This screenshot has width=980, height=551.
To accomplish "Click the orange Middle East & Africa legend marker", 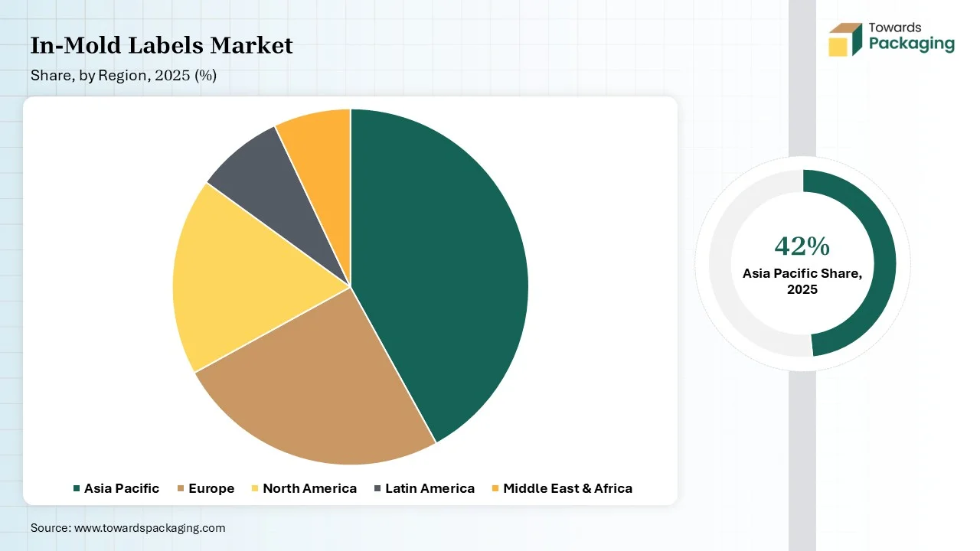I will tap(495, 488).
